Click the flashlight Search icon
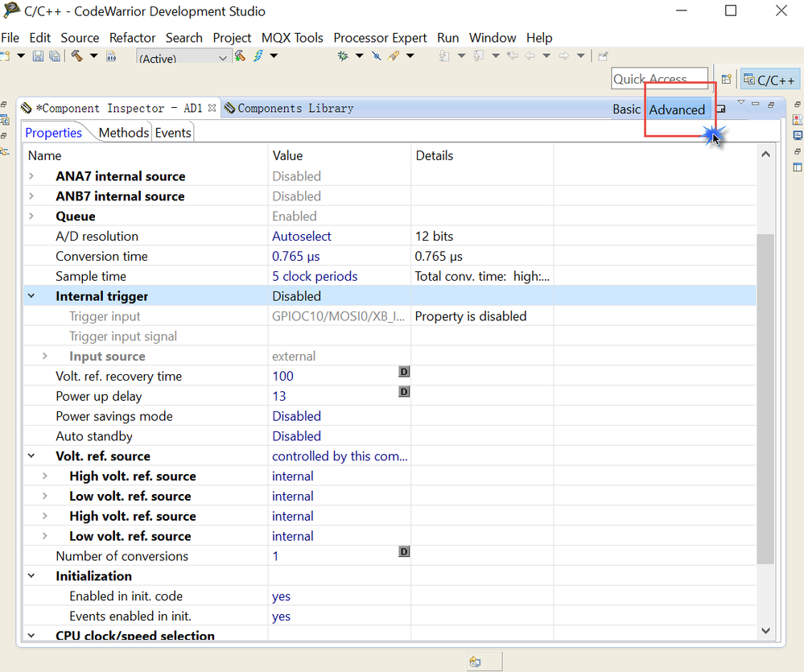Image resolution: width=804 pixels, height=672 pixels. tap(394, 56)
